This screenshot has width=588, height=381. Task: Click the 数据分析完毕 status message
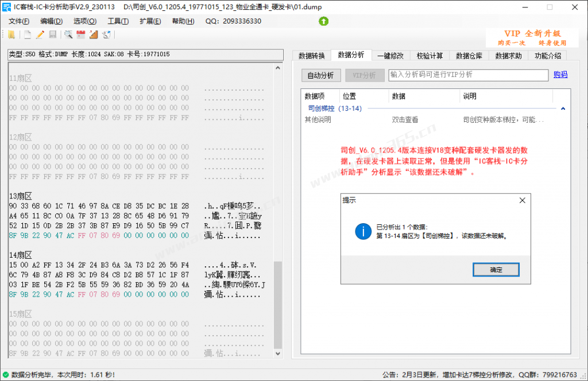click(x=63, y=375)
